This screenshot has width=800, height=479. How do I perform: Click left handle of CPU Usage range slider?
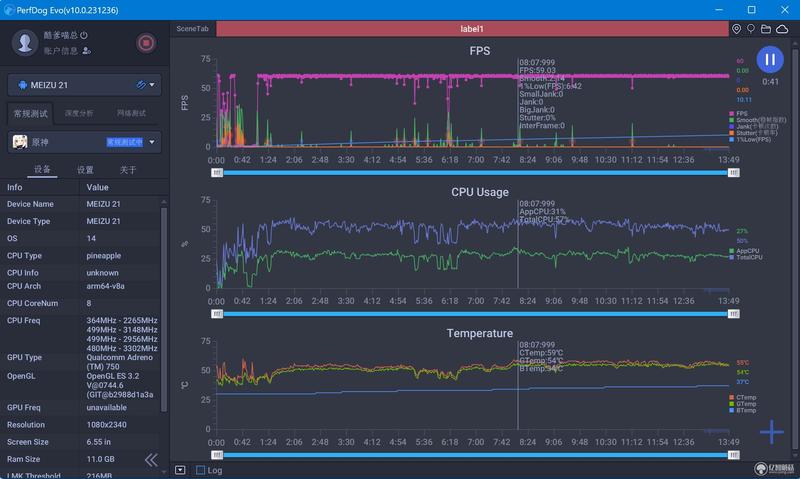pyautogui.click(x=217, y=314)
